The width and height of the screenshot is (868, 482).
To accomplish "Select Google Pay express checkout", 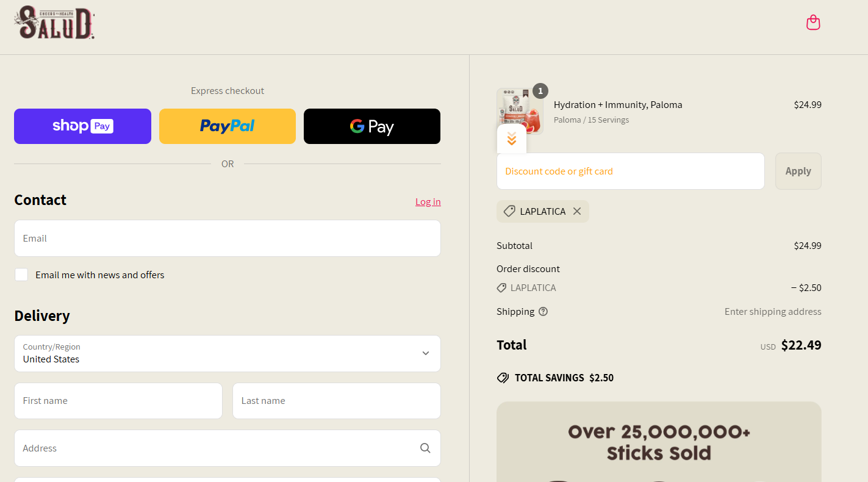I will (x=372, y=126).
